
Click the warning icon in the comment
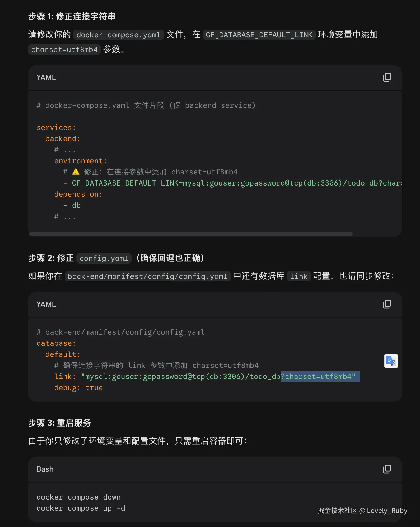[76, 172]
